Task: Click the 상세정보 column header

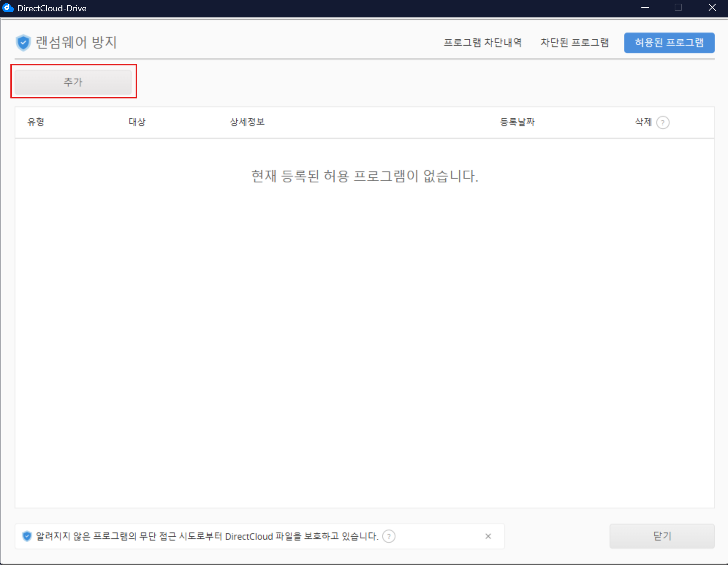Action: pyautogui.click(x=247, y=122)
